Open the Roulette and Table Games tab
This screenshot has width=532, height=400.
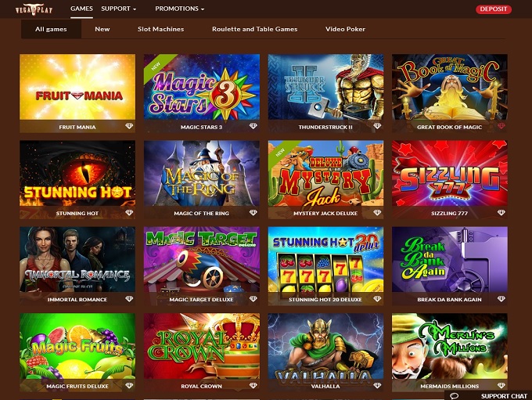(255, 29)
